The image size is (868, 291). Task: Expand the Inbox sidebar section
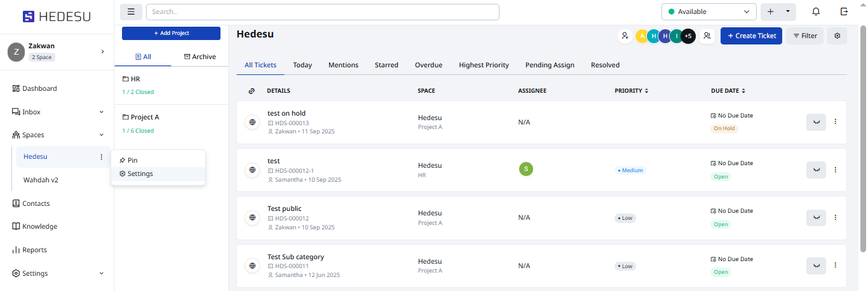click(101, 112)
